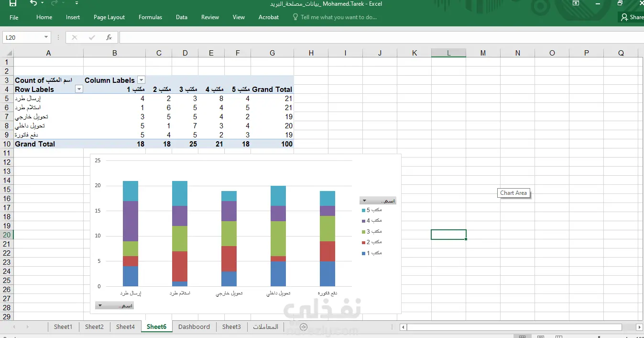This screenshot has height=338, width=644.
Task: Switch to the المعاملات sheet tab
Action: (x=266, y=327)
